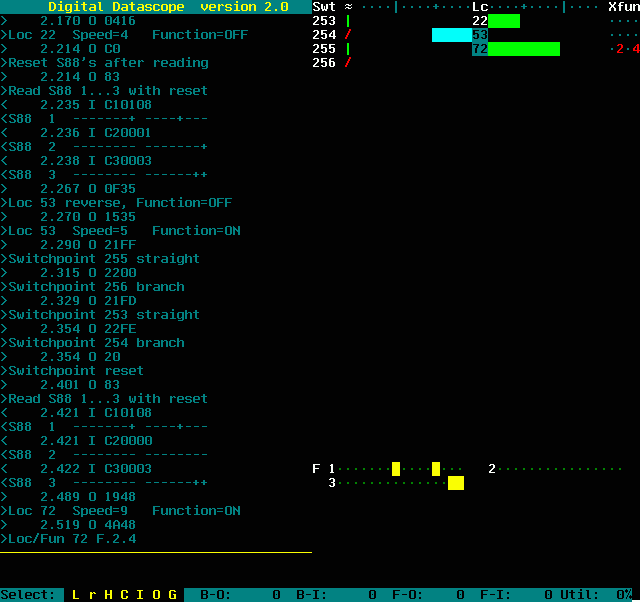
Task: Click the highlighted loc number 72
Action: point(480,49)
